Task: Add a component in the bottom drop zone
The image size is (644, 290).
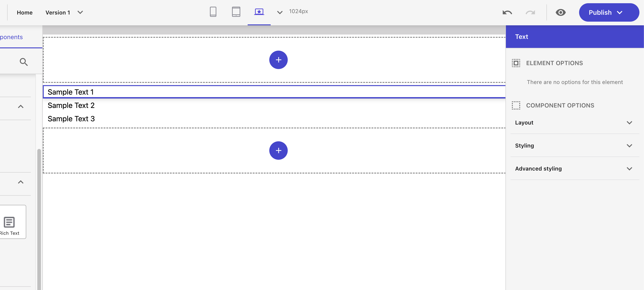Action: [278, 151]
